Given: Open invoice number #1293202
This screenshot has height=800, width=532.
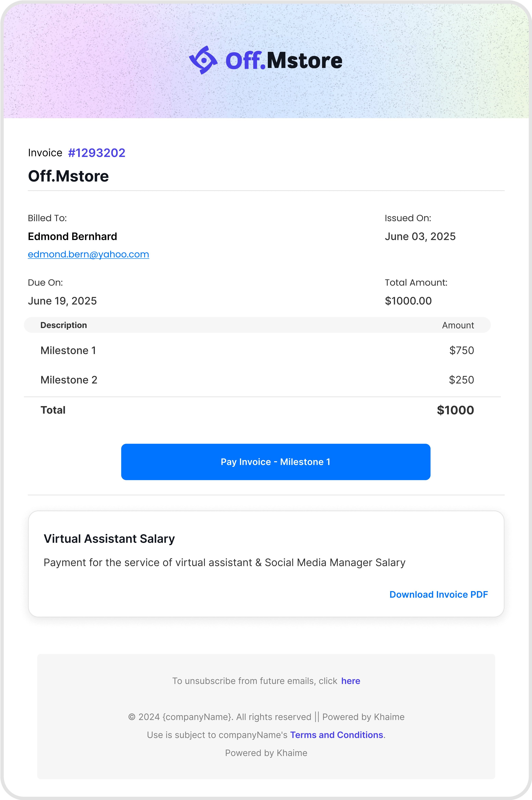Looking at the screenshot, I should tap(97, 153).
